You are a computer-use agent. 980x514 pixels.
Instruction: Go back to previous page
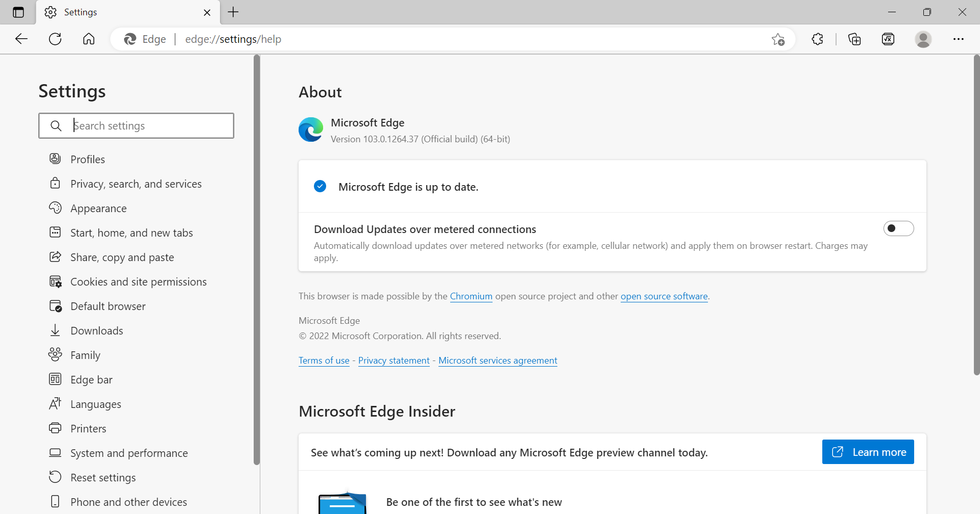tap(21, 39)
